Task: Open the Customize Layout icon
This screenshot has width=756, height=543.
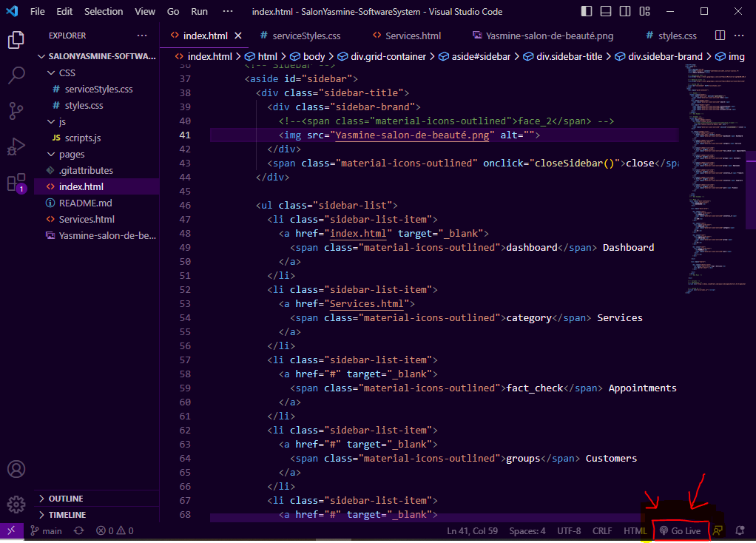Action: coord(644,11)
